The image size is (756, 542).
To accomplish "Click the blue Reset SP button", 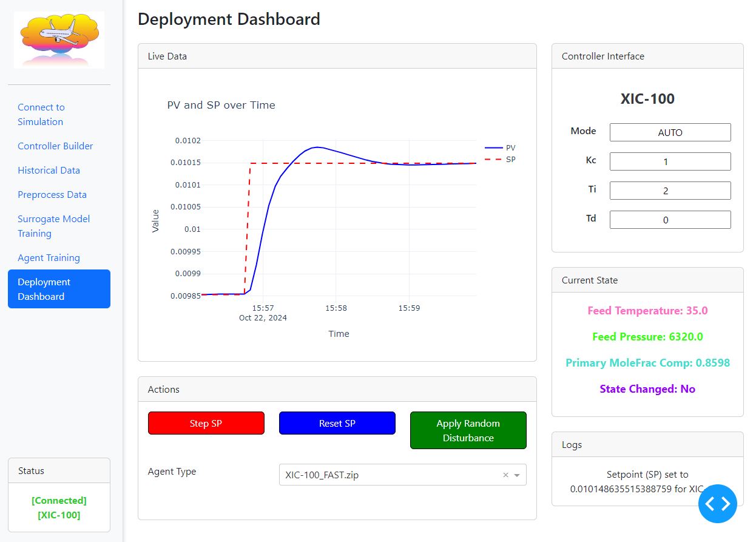I will 337,423.
